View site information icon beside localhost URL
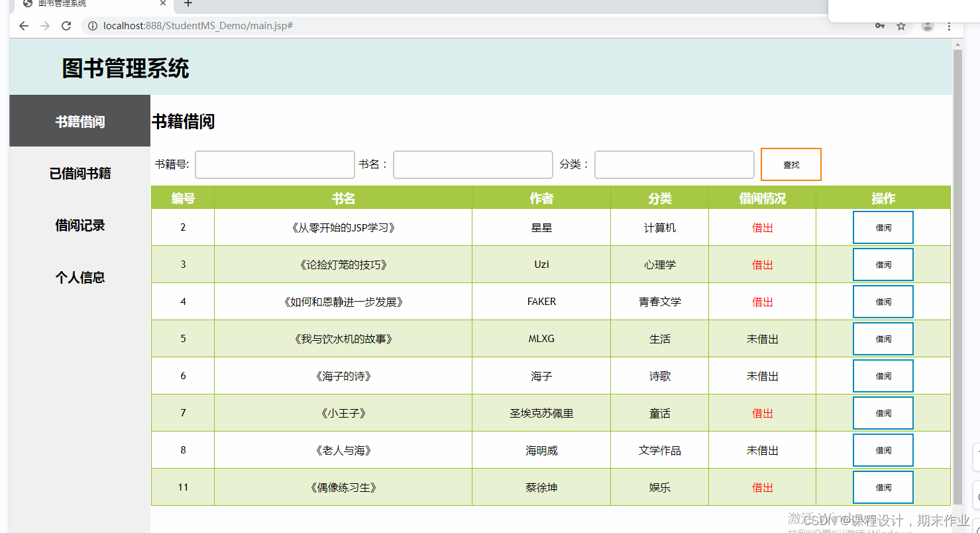This screenshot has width=980, height=533. pyautogui.click(x=93, y=26)
